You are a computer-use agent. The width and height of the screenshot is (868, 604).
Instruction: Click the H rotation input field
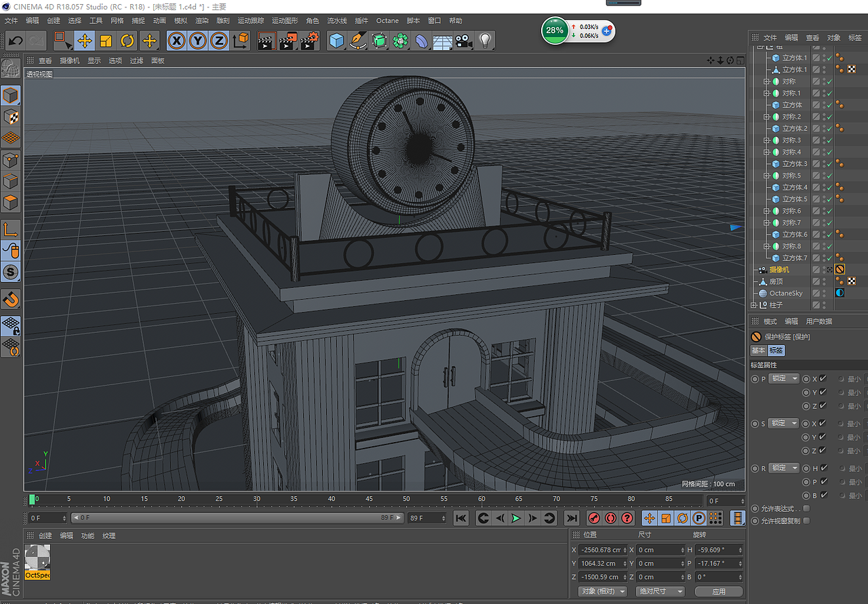point(719,550)
